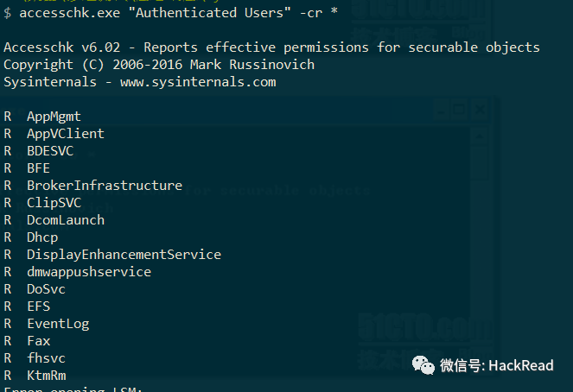
Task: Select the fhsvc service line
Action: (x=35, y=358)
